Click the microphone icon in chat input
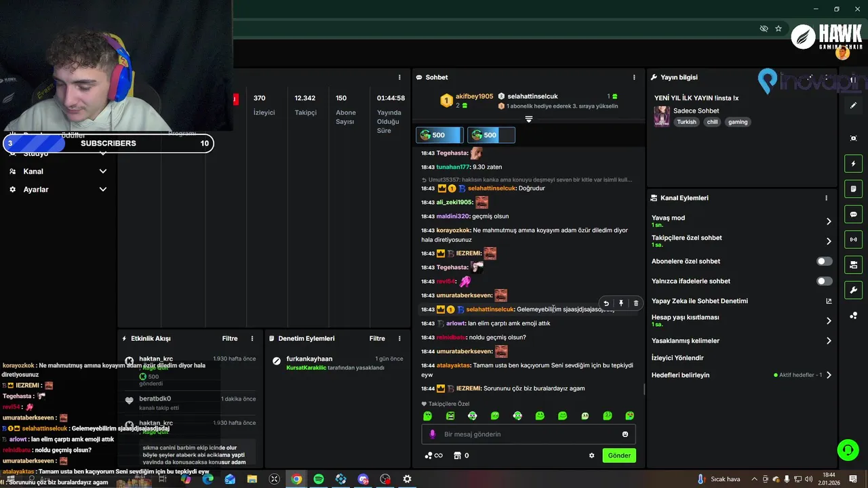Viewport: 868px width, 488px height. 433,434
